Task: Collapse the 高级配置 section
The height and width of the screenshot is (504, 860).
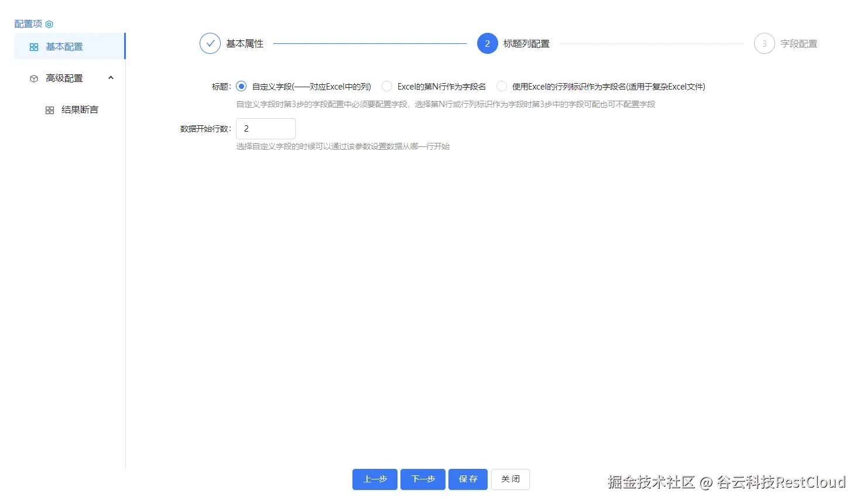Action: click(x=111, y=78)
